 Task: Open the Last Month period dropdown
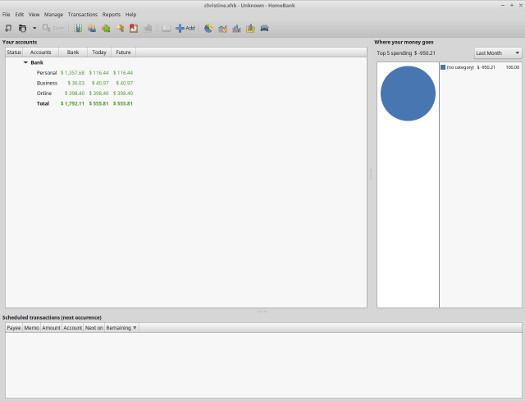coord(498,53)
